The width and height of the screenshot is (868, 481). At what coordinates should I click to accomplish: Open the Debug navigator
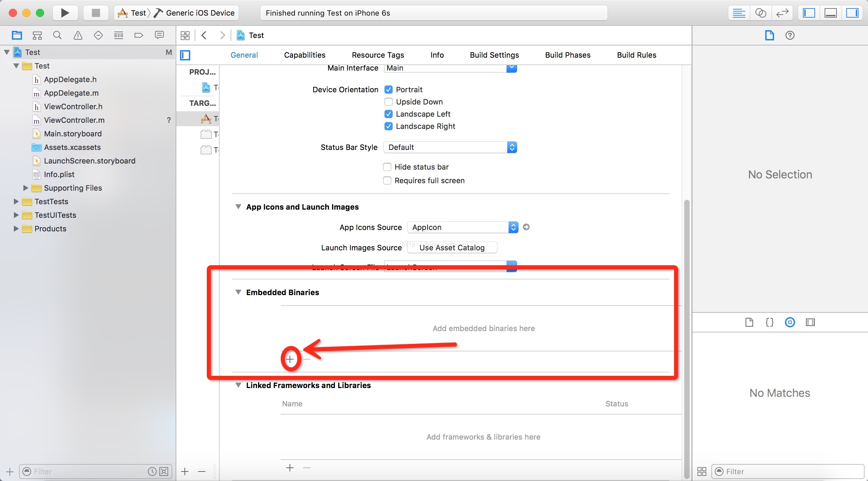click(x=119, y=35)
